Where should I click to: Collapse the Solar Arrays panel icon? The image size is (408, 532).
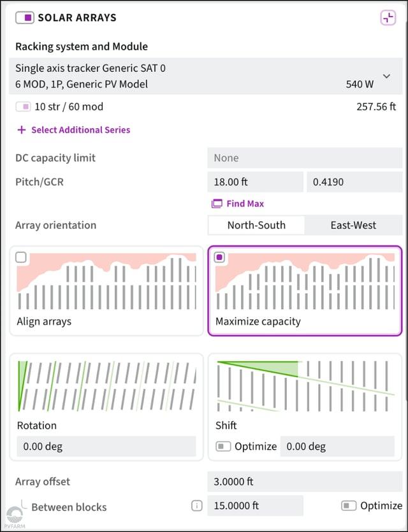[x=388, y=17]
